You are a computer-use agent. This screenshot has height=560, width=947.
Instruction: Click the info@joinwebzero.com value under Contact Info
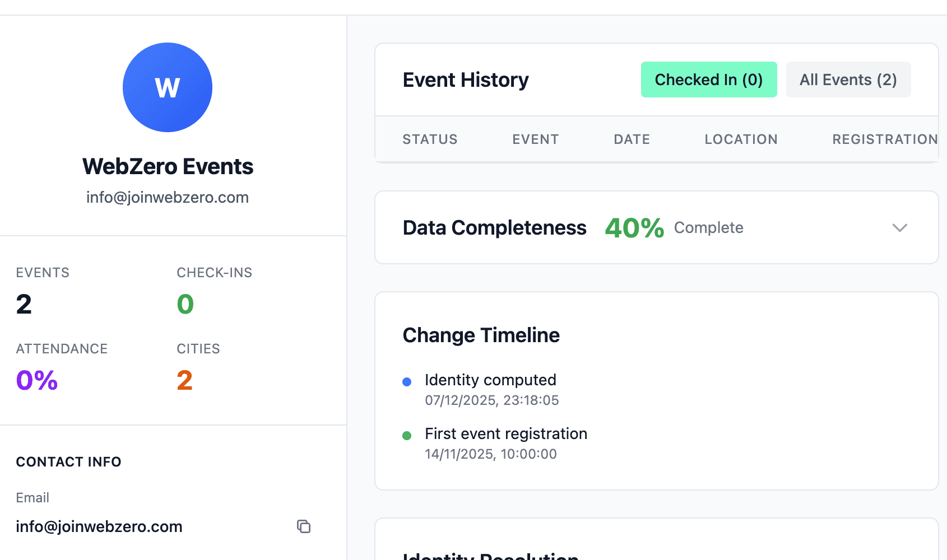pyautogui.click(x=99, y=526)
